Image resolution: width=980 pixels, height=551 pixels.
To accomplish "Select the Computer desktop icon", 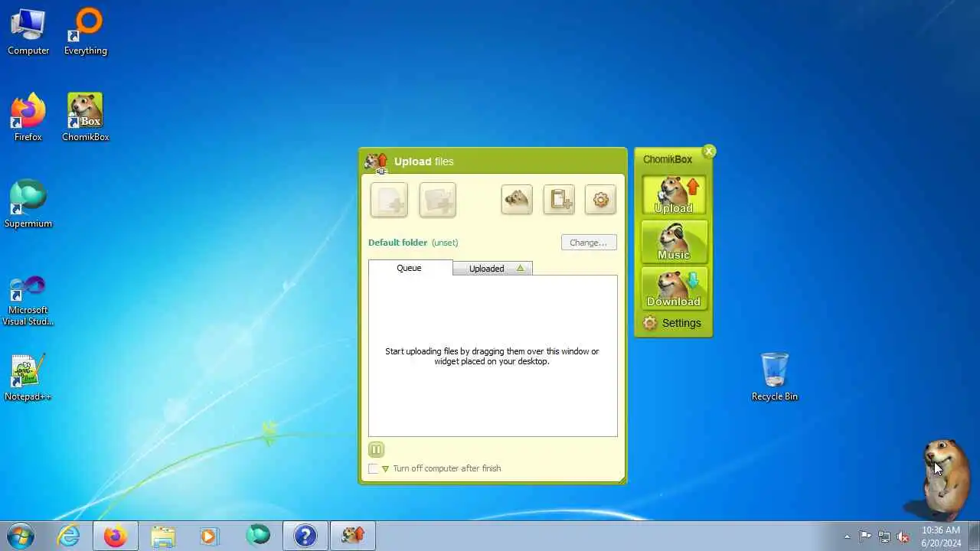I will (28, 32).
